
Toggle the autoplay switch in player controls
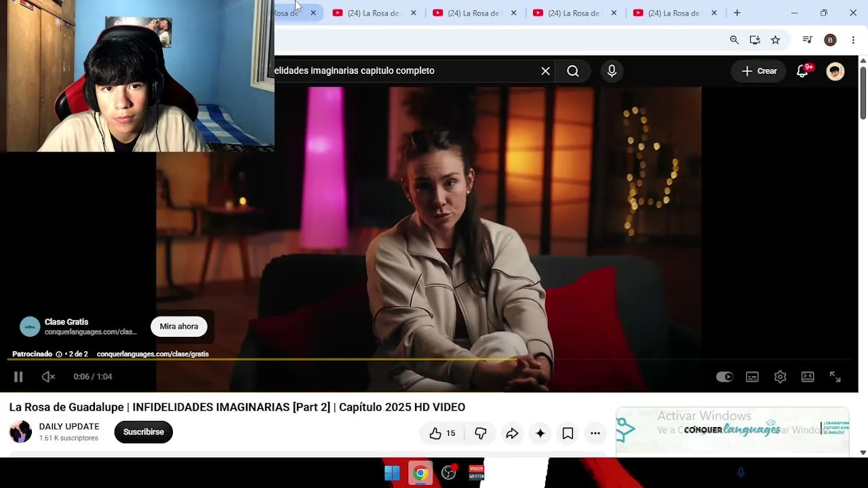click(724, 377)
